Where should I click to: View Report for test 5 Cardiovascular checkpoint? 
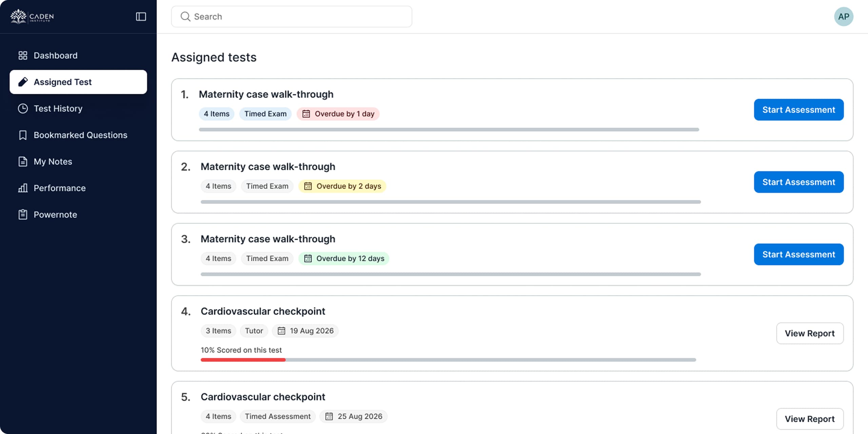[x=810, y=419]
